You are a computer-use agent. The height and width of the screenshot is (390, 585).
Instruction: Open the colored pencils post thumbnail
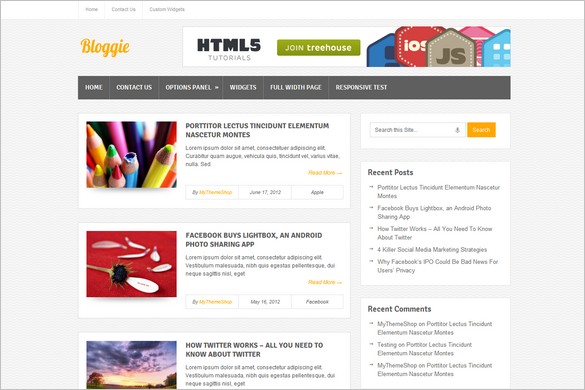coord(131,155)
